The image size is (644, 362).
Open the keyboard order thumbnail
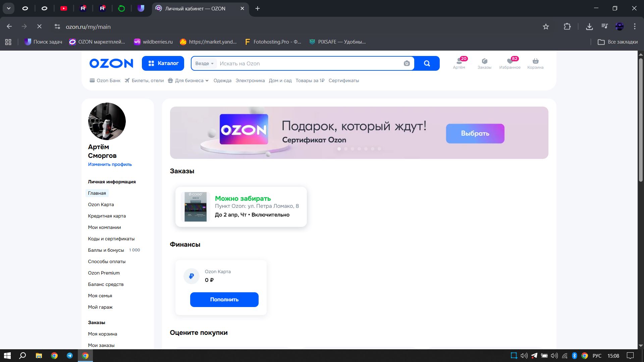click(196, 207)
